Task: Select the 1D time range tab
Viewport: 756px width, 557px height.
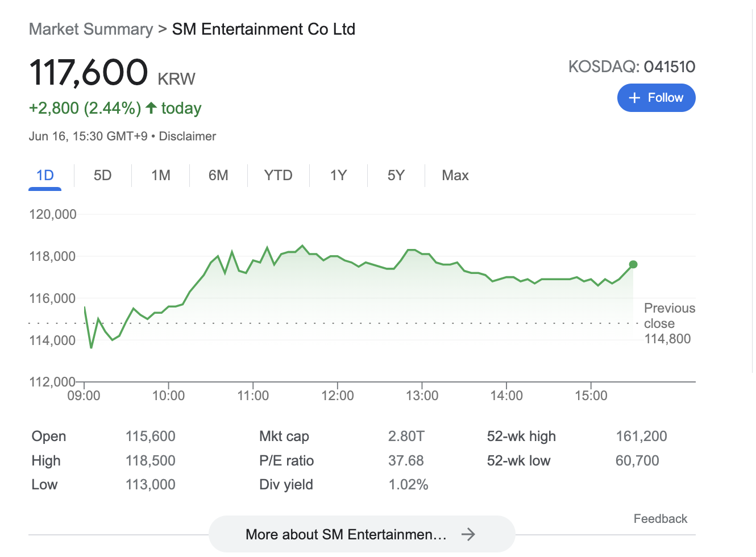Action: tap(45, 175)
